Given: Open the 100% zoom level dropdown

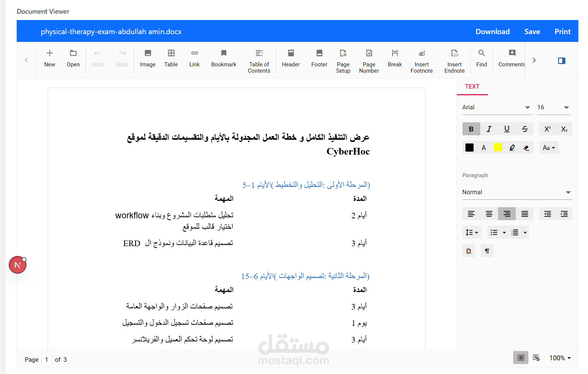Looking at the screenshot, I should (x=560, y=358).
